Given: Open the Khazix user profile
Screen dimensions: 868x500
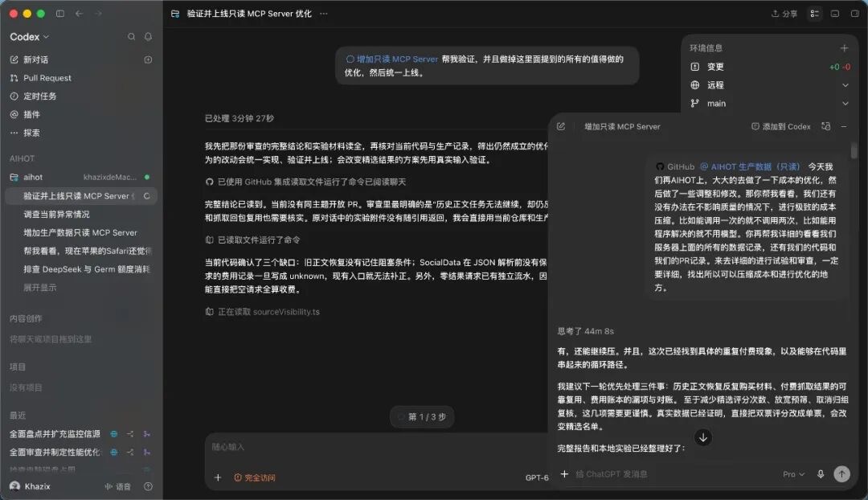Looking at the screenshot, I should [31, 486].
